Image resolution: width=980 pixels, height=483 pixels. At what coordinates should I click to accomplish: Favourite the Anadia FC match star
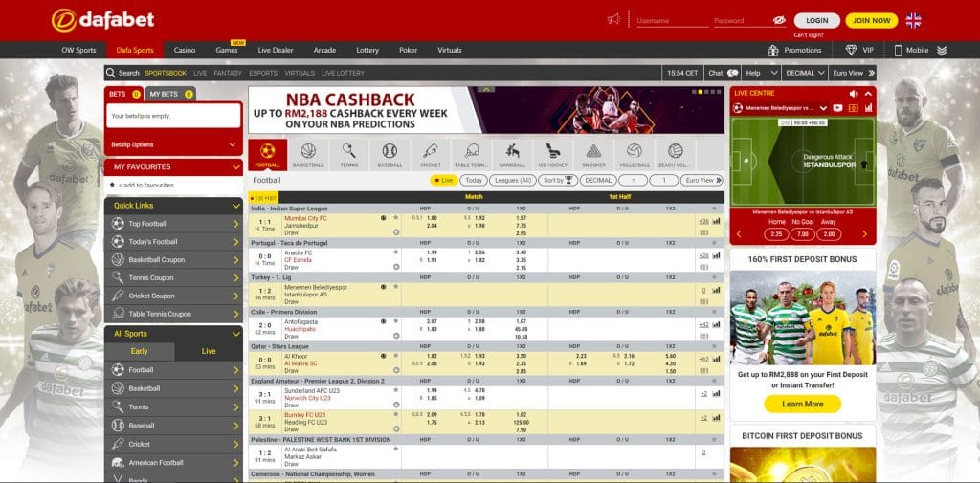point(395,252)
